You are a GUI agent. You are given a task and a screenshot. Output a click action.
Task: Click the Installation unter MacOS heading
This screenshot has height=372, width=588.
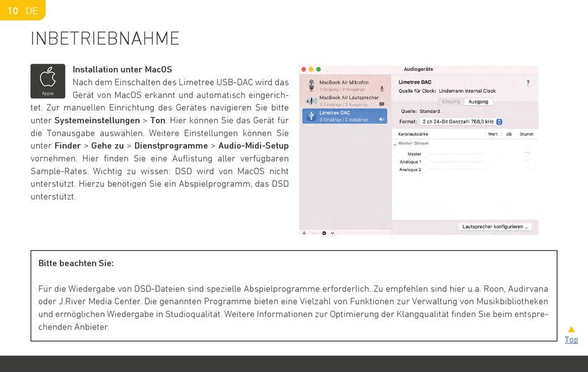tap(123, 69)
